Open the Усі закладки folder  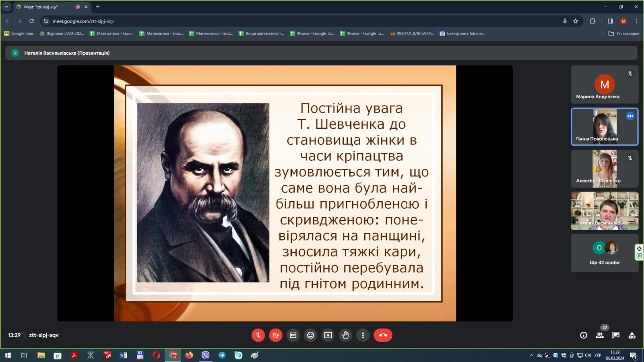(623, 33)
